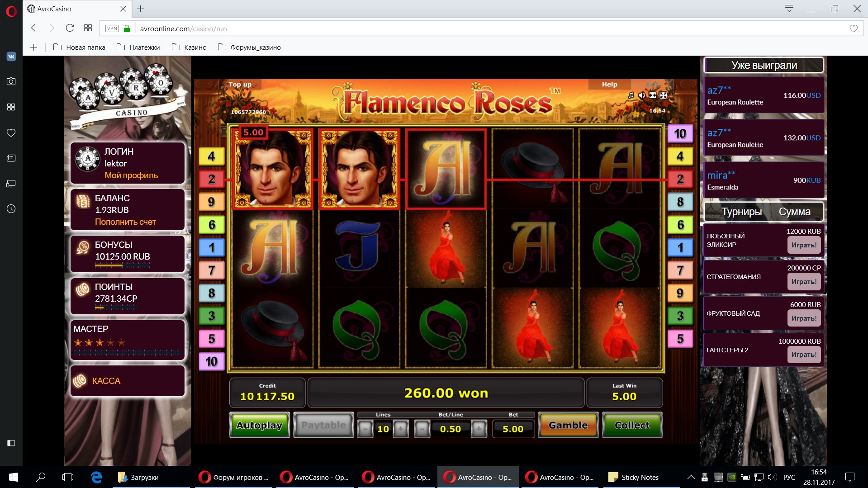The width and height of the screenshot is (868, 488).
Task: Close the AvroCasino browser tab
Action: [x=123, y=9]
